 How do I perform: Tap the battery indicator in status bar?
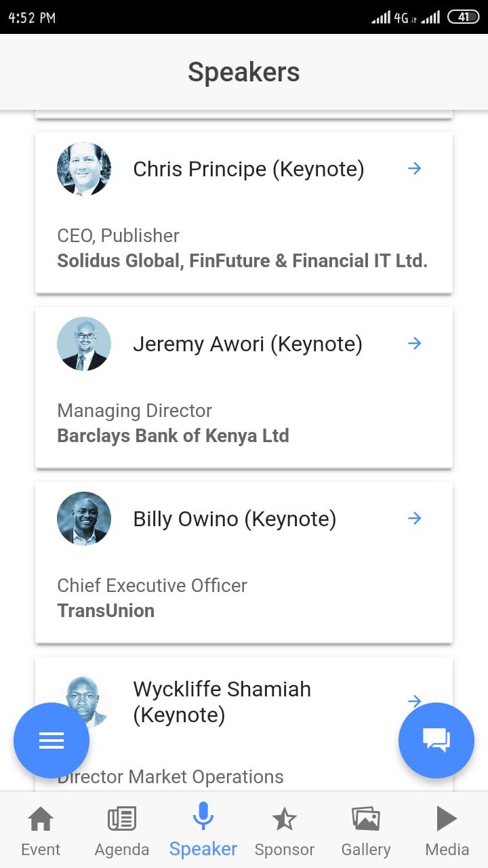click(463, 17)
